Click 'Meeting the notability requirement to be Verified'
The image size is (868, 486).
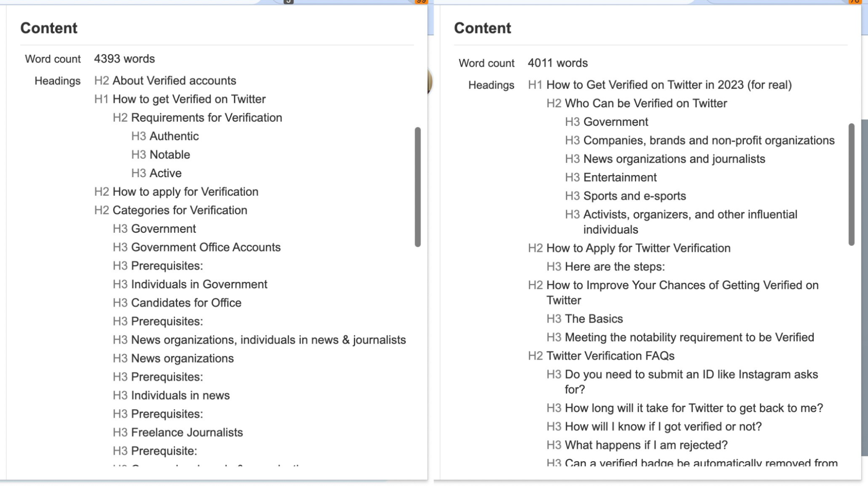coord(689,338)
